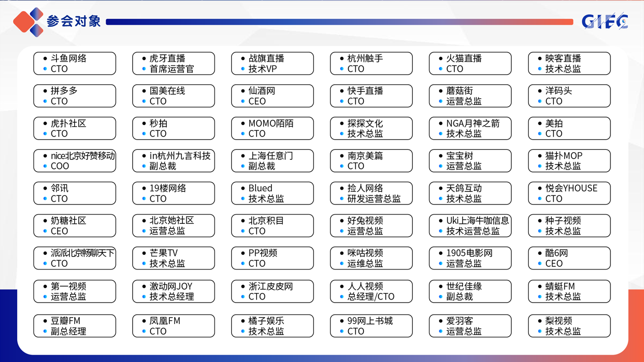This screenshot has height=362, width=644.
Task: Select the 爱羽客 运营总监 card
Action: coord(470,326)
